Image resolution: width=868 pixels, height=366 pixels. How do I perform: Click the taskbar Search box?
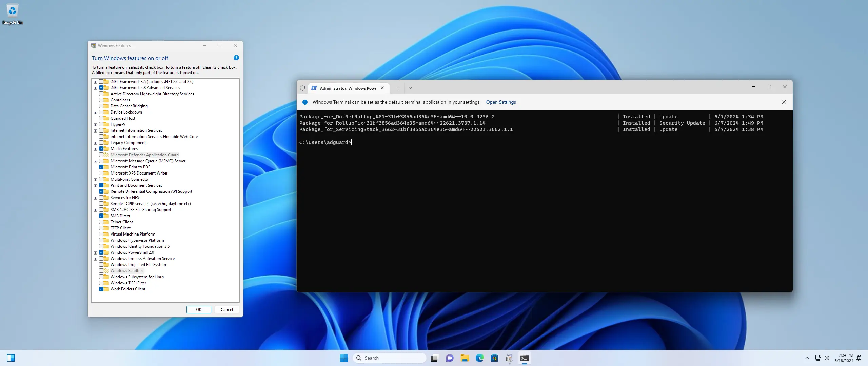(390, 358)
